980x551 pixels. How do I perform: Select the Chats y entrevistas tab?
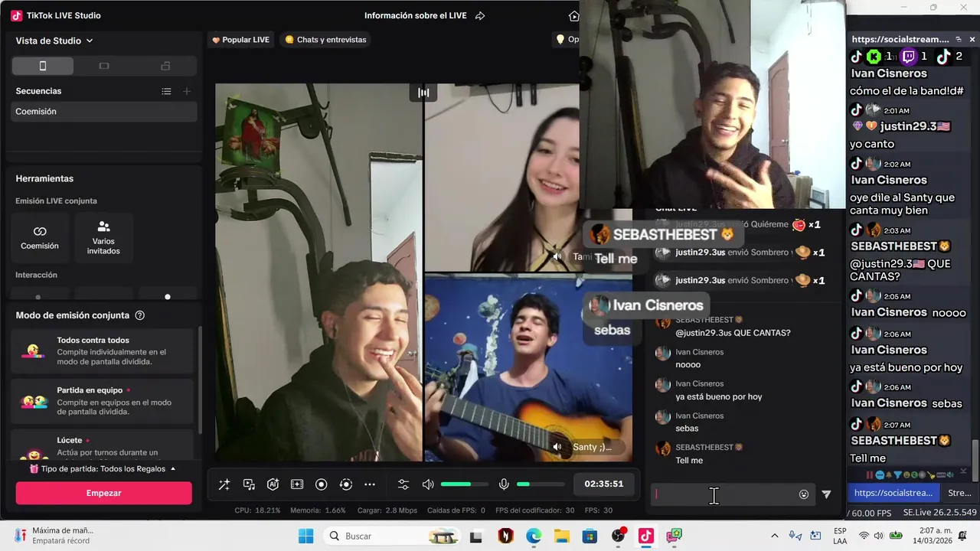[x=325, y=40]
